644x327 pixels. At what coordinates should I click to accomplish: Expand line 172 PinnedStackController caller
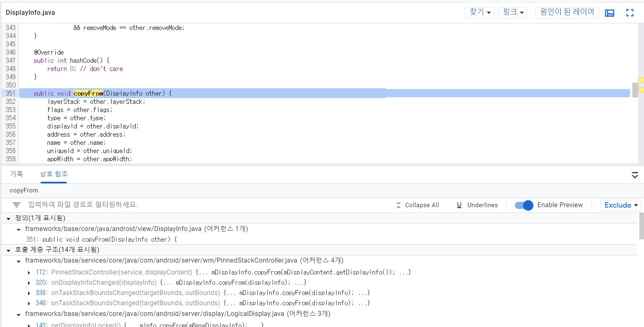pos(29,272)
